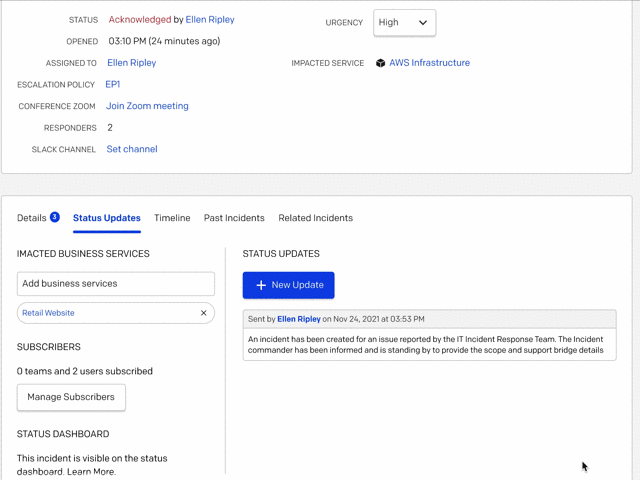
Task: Click the plus icon in New Update
Action: [261, 285]
